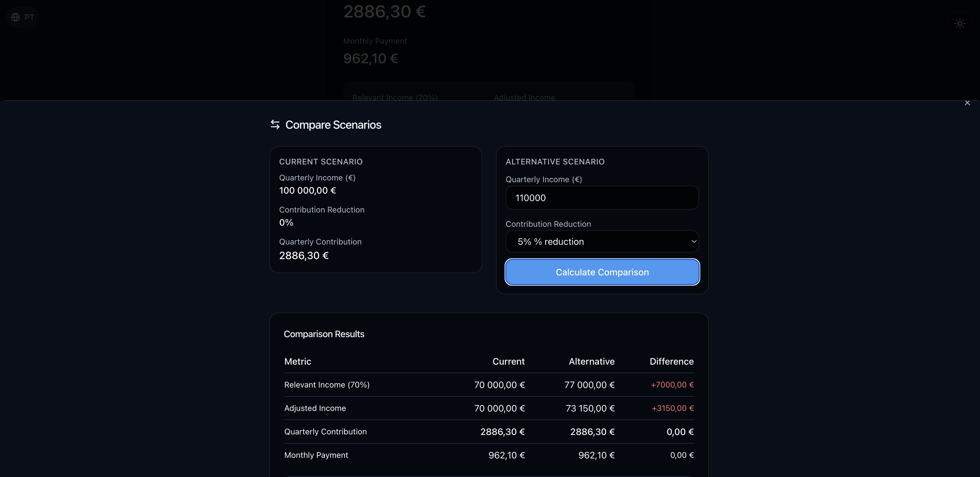Close the Compare Scenarios panel
Screen dimensions: 980x477
coord(967,103)
